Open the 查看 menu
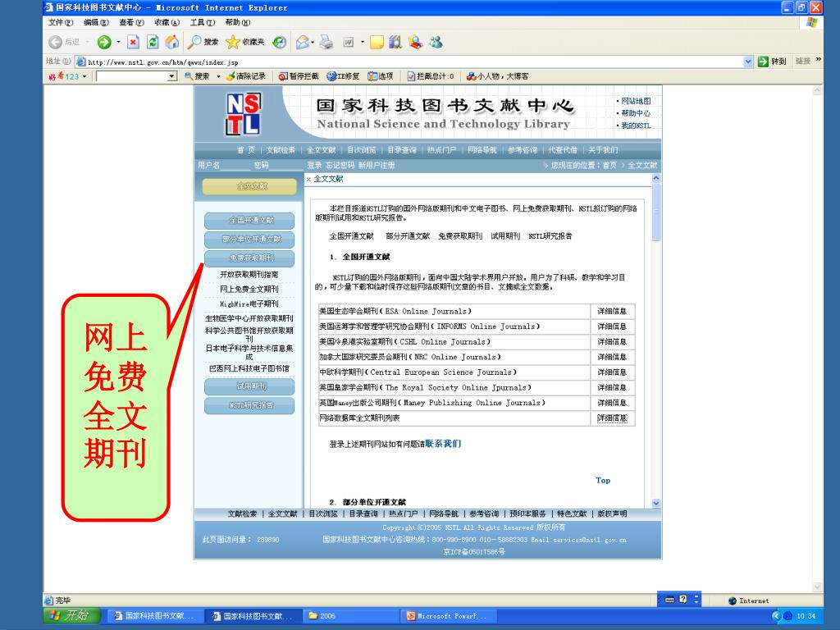 [131, 22]
